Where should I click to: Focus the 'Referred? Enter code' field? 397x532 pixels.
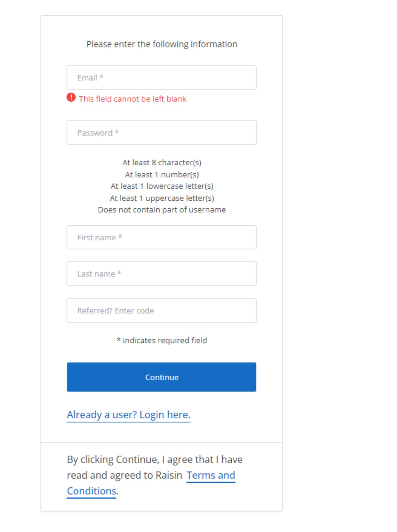[161, 311]
